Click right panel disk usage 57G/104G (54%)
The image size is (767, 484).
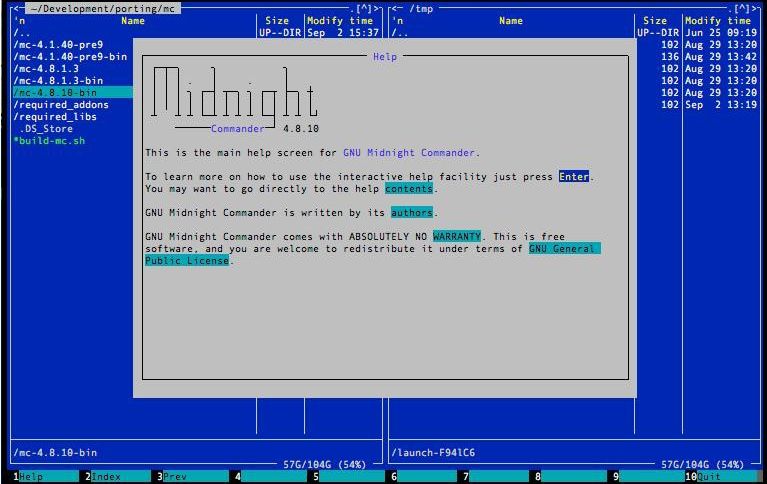click(702, 464)
